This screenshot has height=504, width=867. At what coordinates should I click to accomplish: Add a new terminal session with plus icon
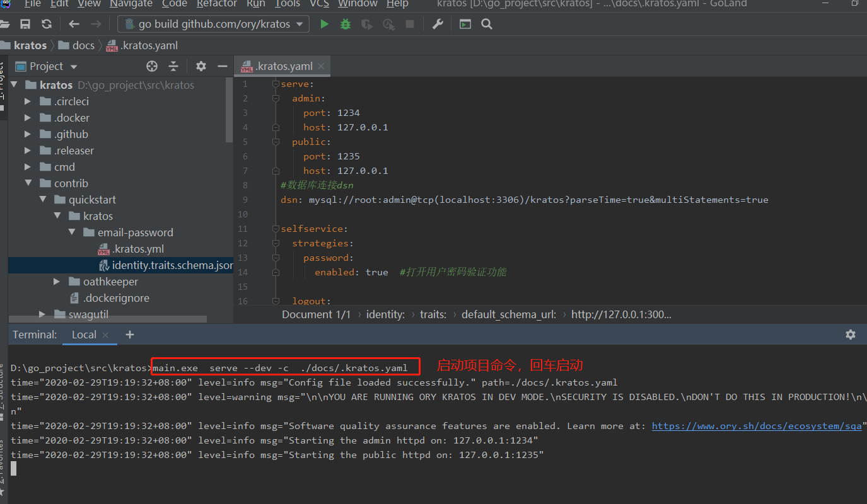(x=130, y=335)
